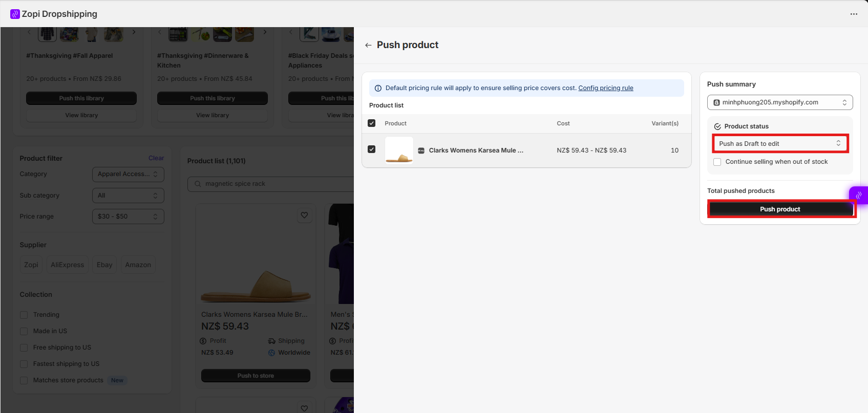Click the info icon in pricing rule banner
This screenshot has width=868, height=413.
378,88
